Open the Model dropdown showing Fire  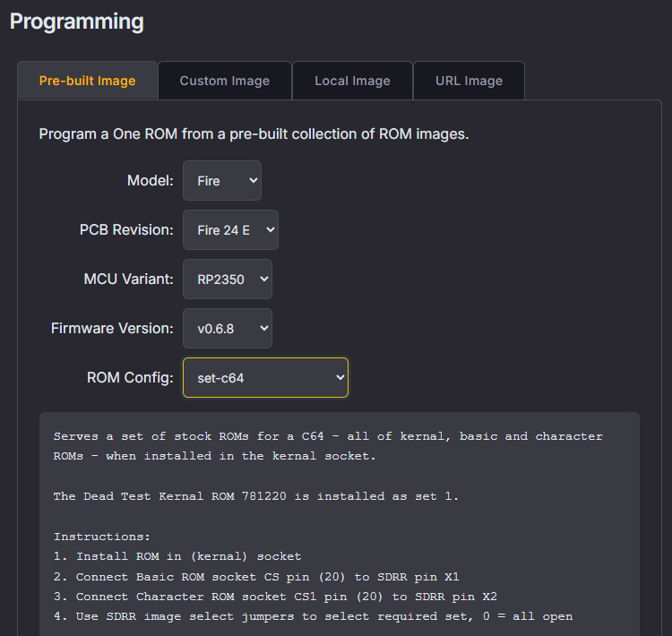point(222,181)
